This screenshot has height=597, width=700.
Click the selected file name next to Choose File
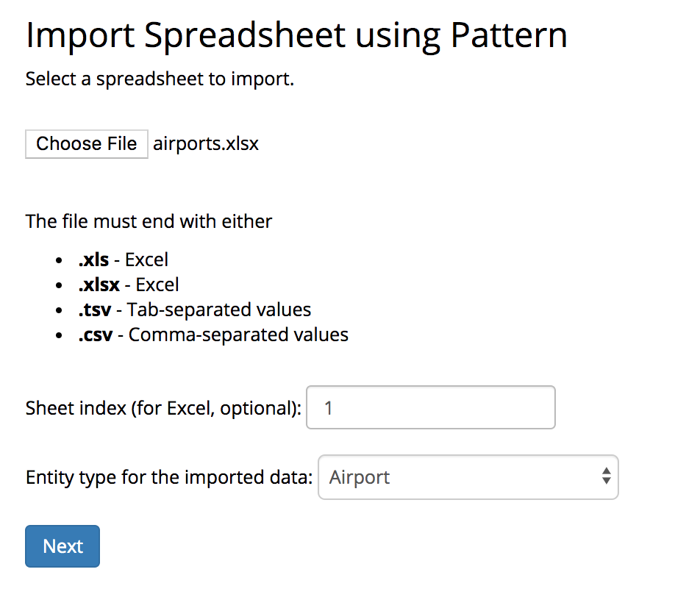(x=205, y=143)
